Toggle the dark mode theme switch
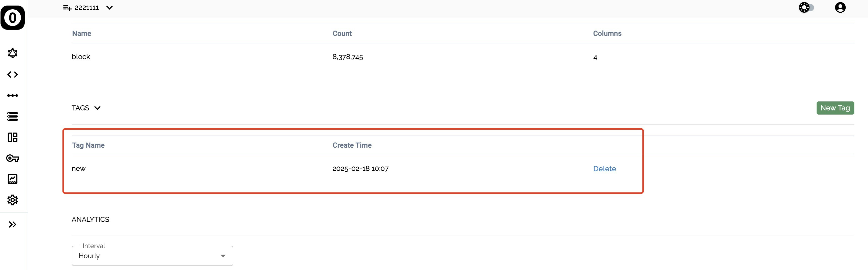 [x=806, y=7]
